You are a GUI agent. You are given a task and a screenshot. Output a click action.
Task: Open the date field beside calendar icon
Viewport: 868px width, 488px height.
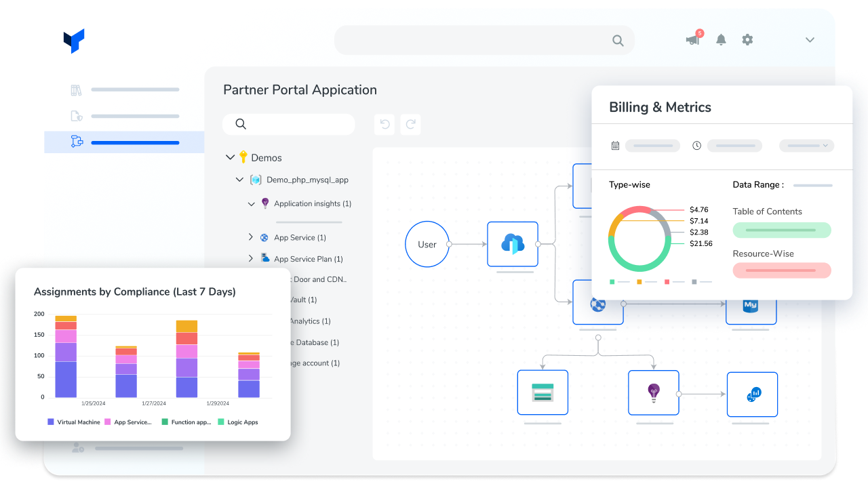coord(652,146)
